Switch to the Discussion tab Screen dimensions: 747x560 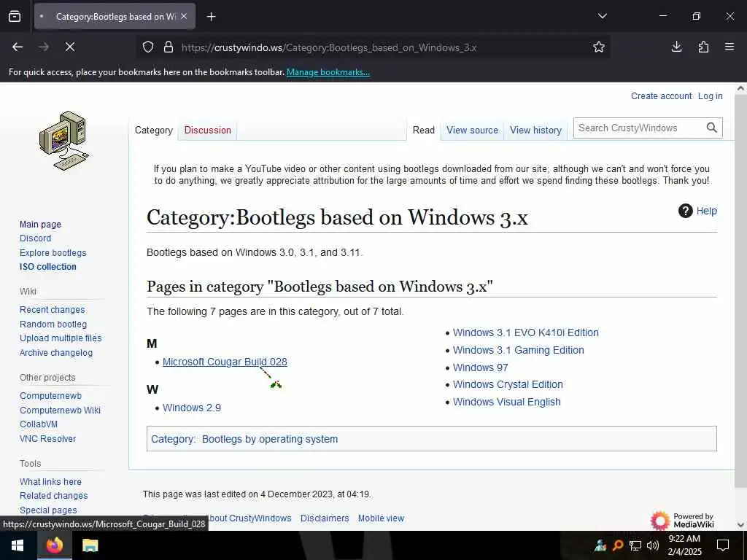point(207,130)
